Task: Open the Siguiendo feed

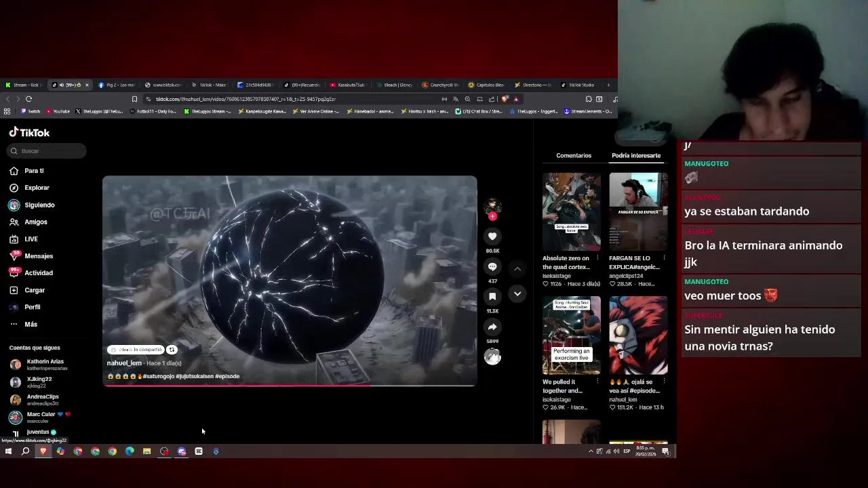Action: coord(33,205)
